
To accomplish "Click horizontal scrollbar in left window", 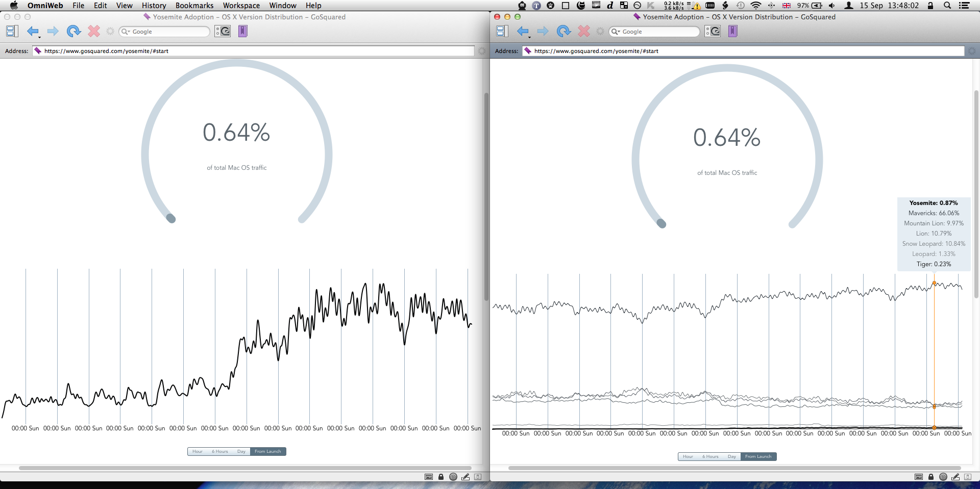I will (x=245, y=468).
